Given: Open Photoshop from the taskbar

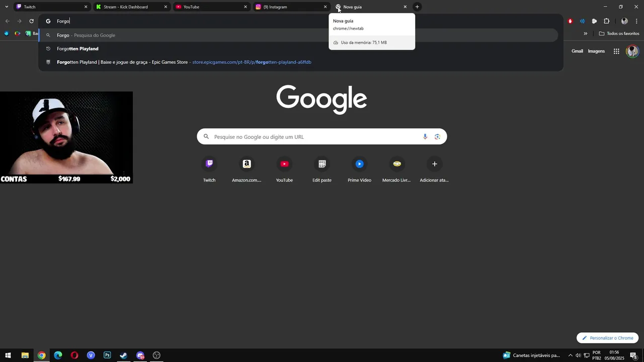Looking at the screenshot, I should coord(107,355).
